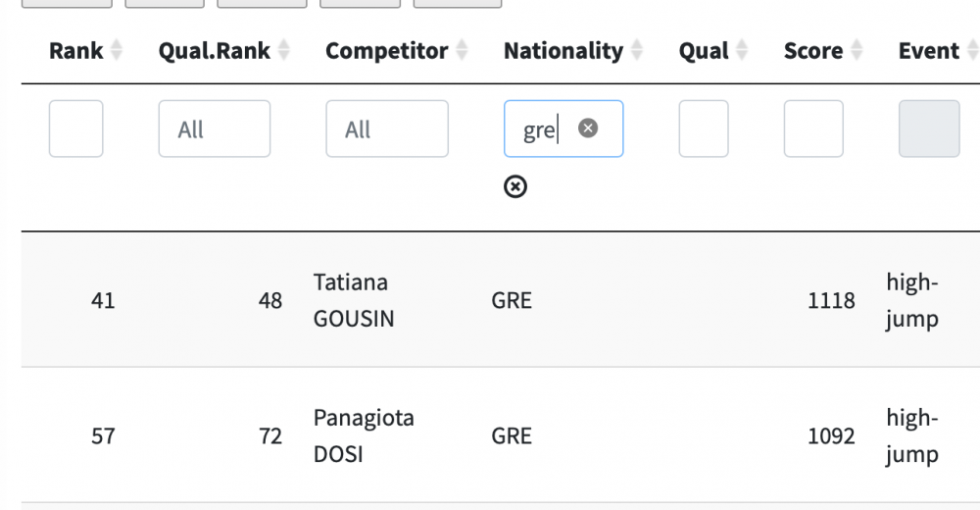Open the Qual.Rank 'All' filter dropdown

pyautogui.click(x=214, y=128)
